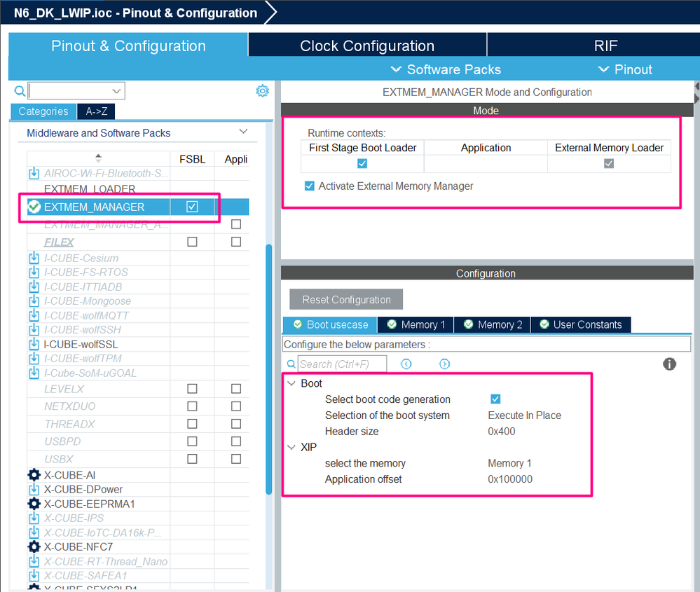Click FILEX pack link

tap(59, 242)
